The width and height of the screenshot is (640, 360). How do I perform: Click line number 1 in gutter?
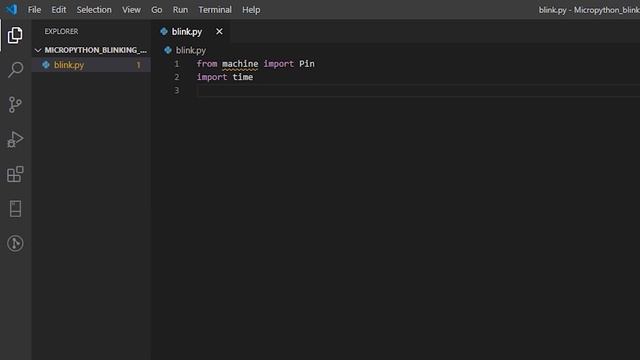pyautogui.click(x=177, y=64)
